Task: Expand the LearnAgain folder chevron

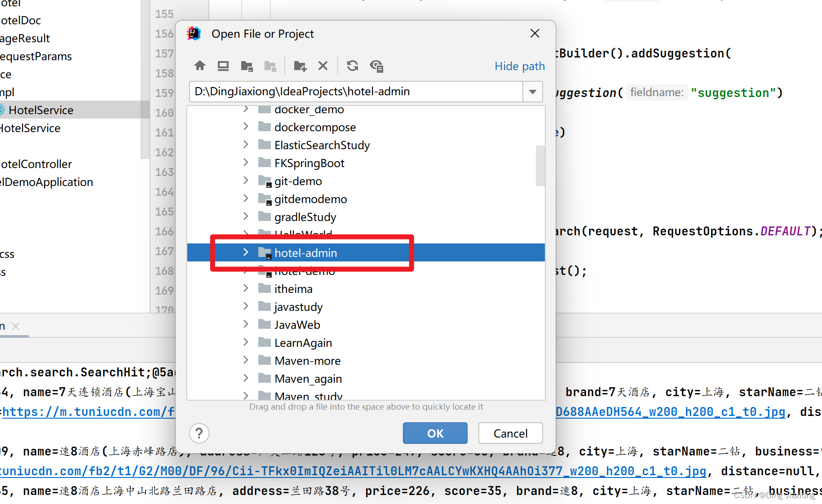Action: (246, 342)
